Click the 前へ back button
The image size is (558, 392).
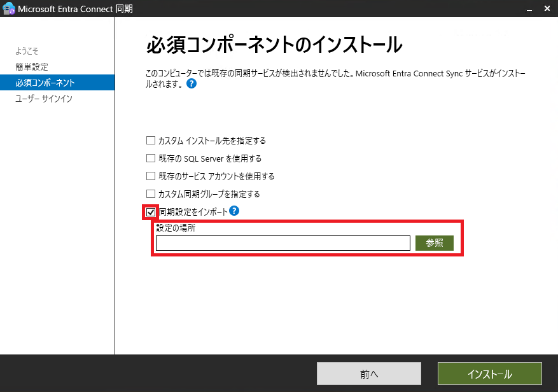(x=369, y=374)
